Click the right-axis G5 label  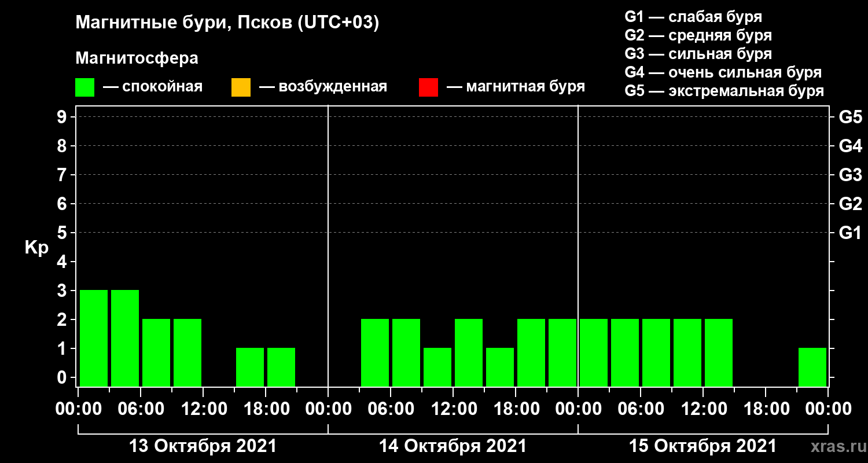[x=850, y=117]
